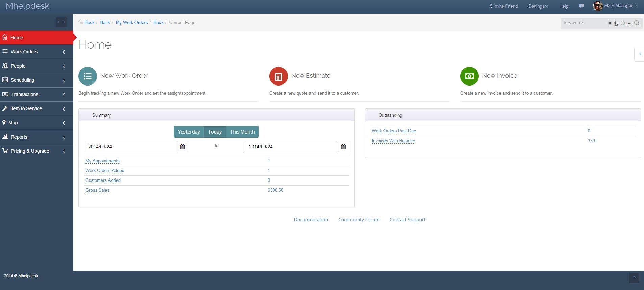Click the Home house icon in sidebar
Image resolution: width=644 pixels, height=290 pixels.
pos(5,37)
